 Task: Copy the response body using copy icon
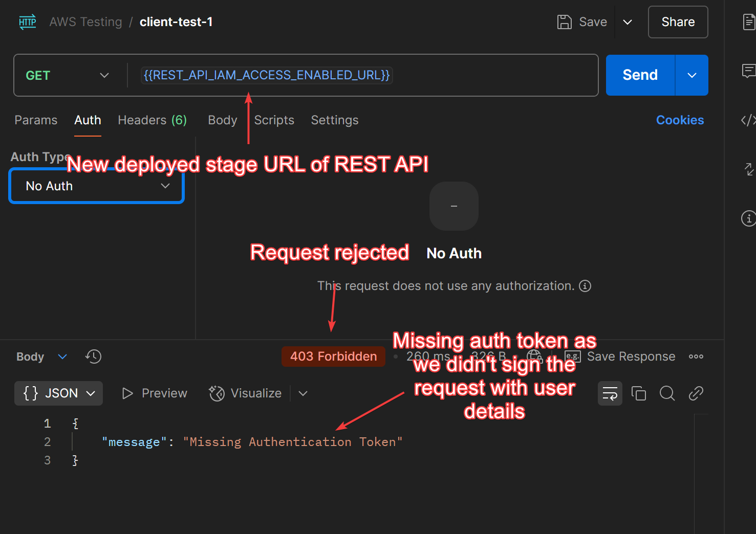pyautogui.click(x=638, y=393)
